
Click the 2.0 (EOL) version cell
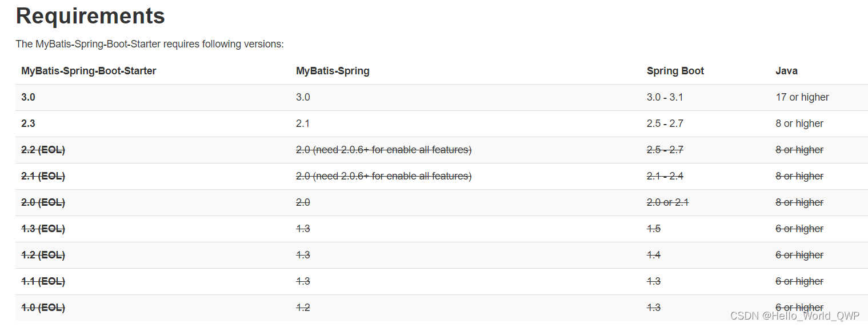coord(43,202)
